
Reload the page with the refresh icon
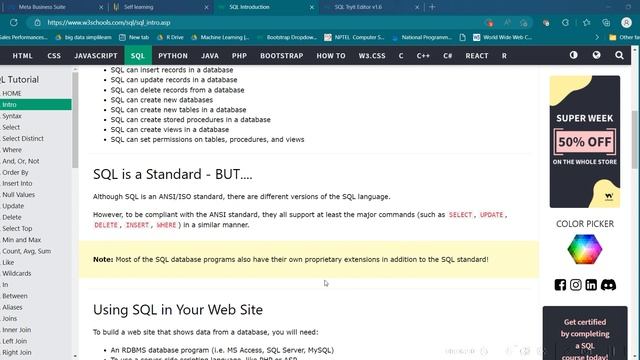13,23
